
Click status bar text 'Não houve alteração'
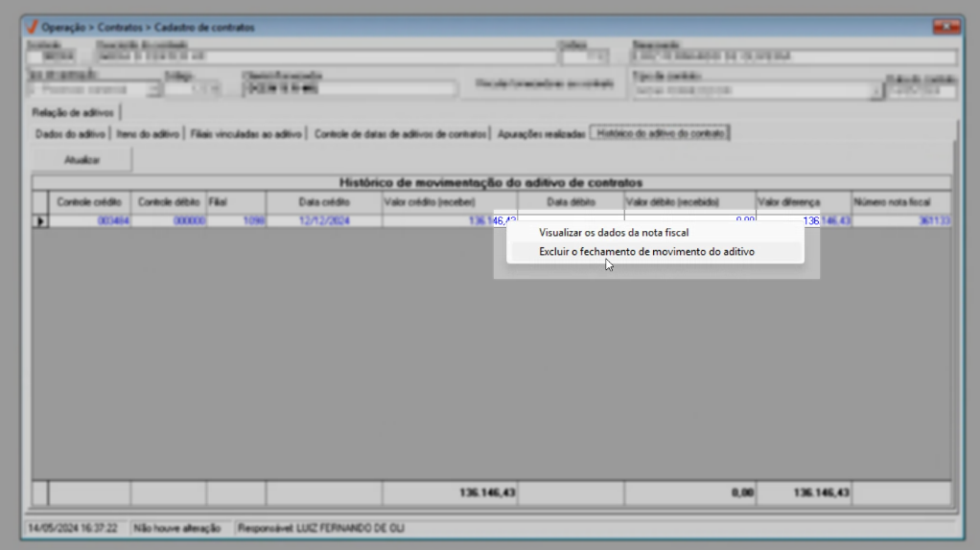(x=176, y=528)
